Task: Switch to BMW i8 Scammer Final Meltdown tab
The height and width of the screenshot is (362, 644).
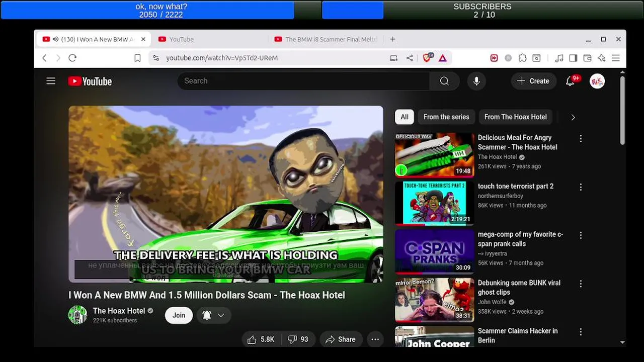Action: 326,39
